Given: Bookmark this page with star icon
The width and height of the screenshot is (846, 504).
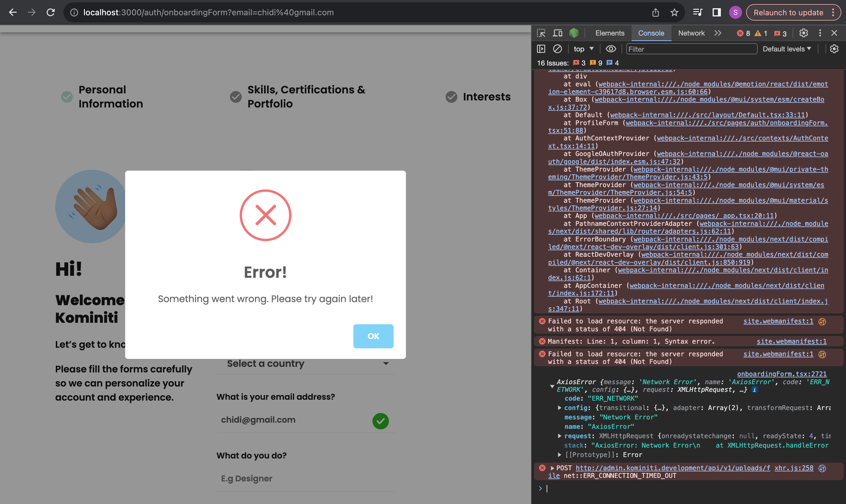Looking at the screenshot, I should pyautogui.click(x=674, y=13).
